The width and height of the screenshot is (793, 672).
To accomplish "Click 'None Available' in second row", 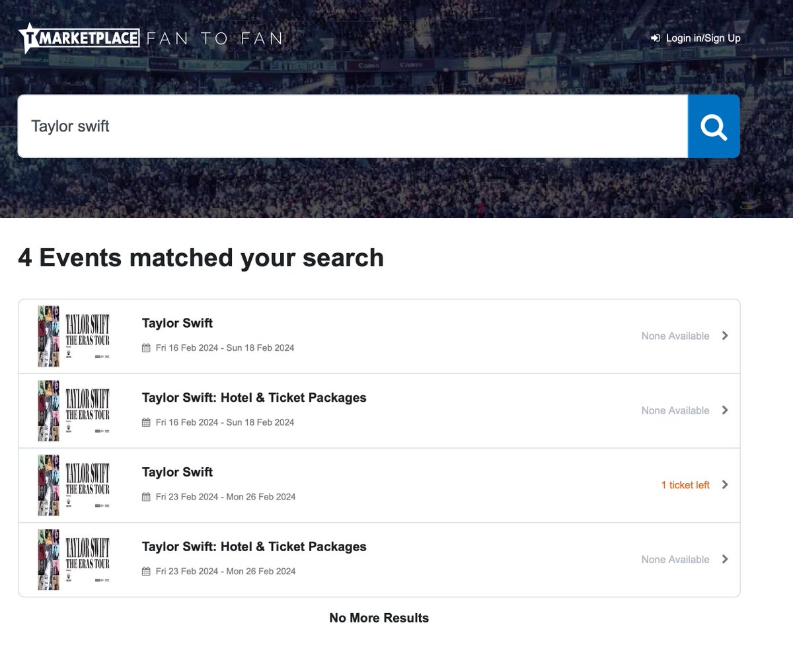I will point(675,411).
